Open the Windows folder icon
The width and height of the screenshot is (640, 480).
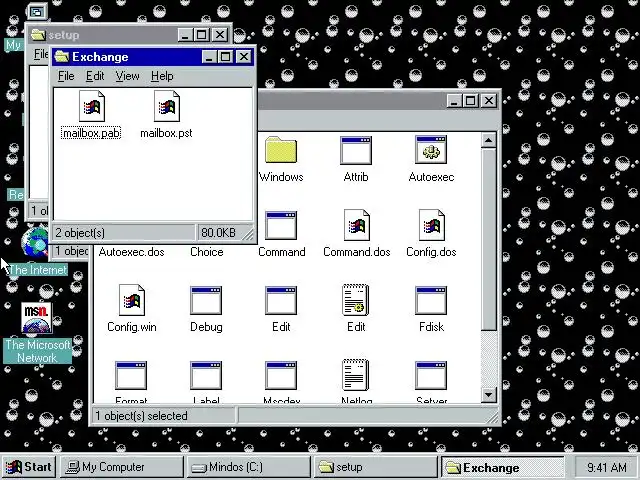coord(281,150)
